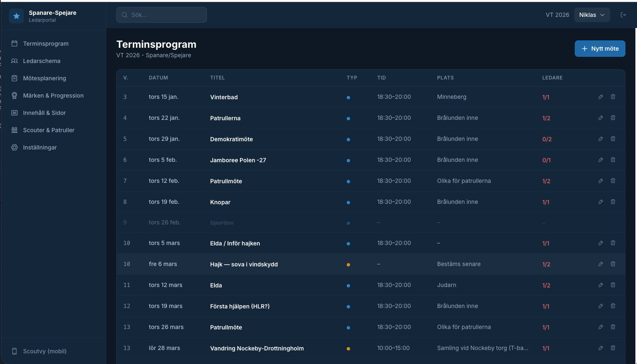Select Mötesplanering in the sidebar

(45, 78)
